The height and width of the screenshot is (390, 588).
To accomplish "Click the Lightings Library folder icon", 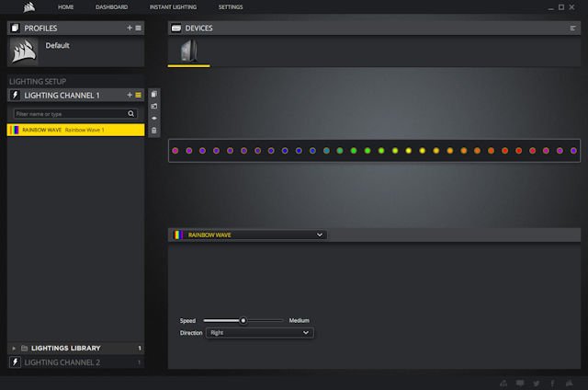I will click(x=25, y=349).
